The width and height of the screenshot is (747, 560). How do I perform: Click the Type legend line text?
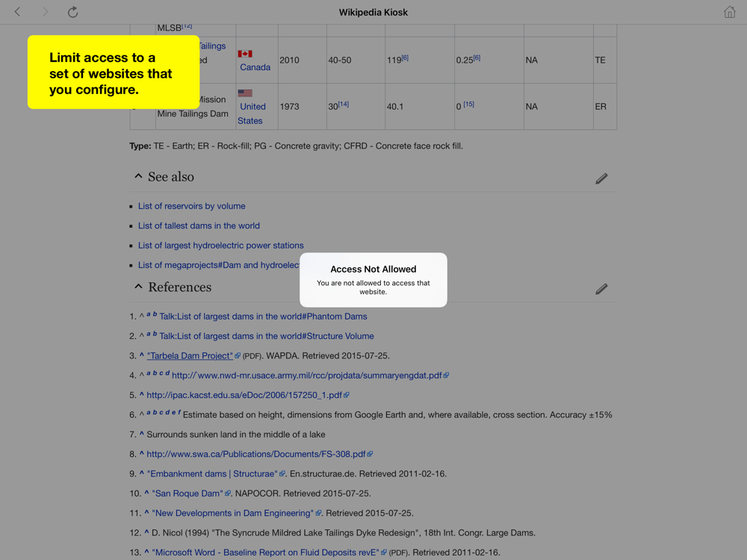pos(297,146)
